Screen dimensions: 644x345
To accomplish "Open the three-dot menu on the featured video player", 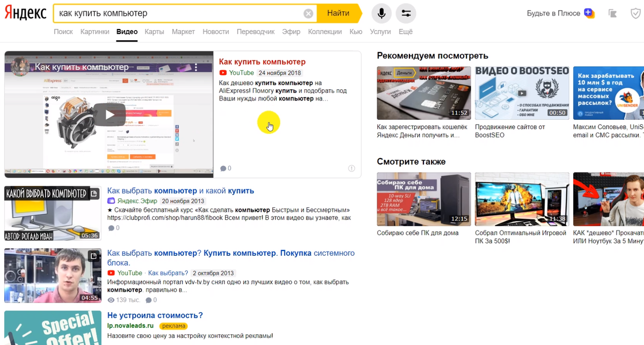I will pos(196,68).
